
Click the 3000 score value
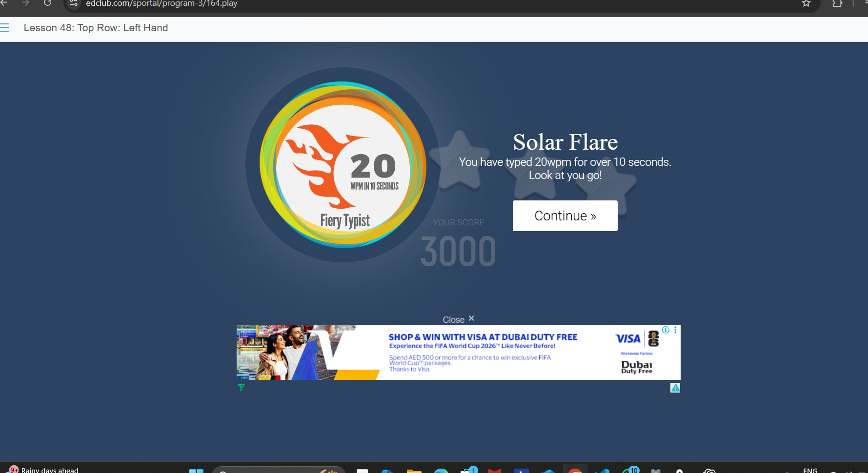tap(458, 252)
